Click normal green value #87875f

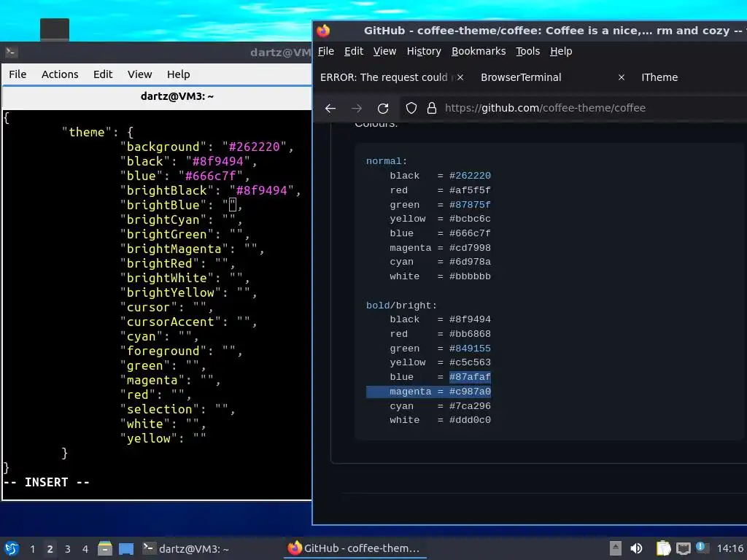[x=470, y=205]
